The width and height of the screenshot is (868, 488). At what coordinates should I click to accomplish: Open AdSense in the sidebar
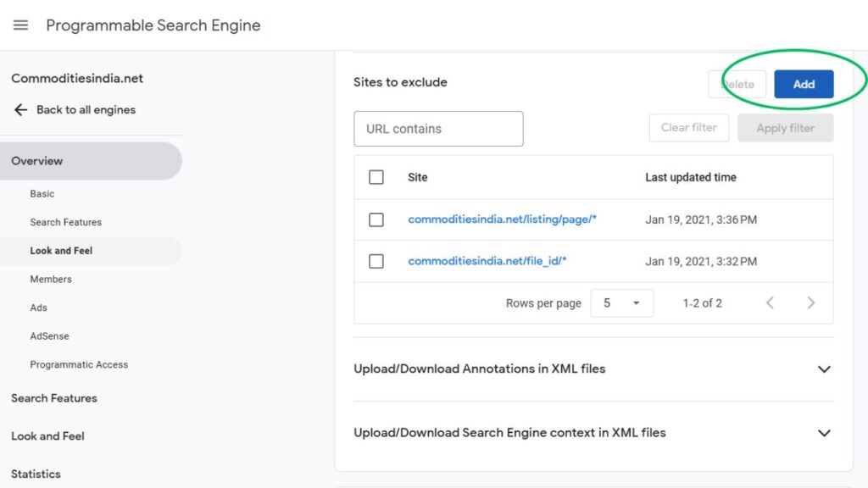point(49,335)
